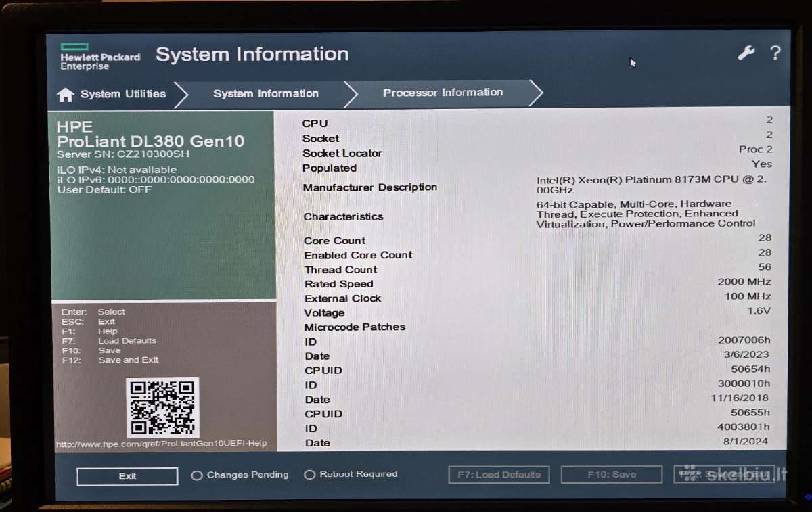Click the CPUID value 50655h
The image size is (812, 512).
[x=750, y=413]
